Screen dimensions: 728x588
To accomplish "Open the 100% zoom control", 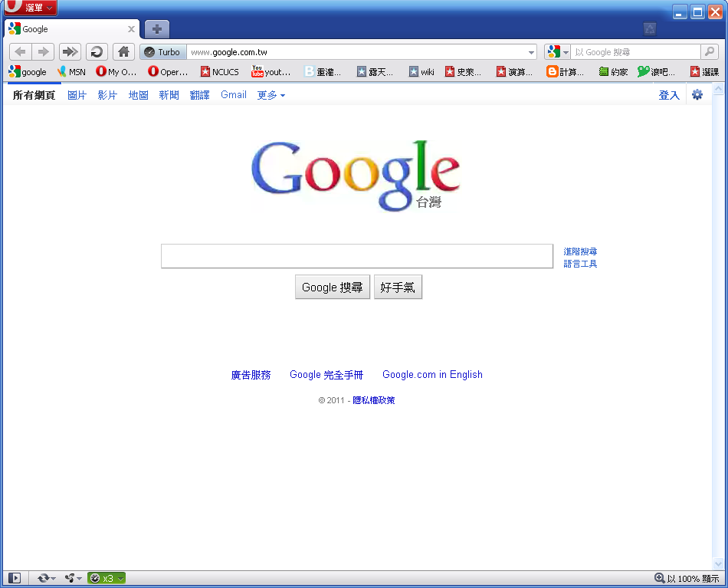I will point(686,578).
